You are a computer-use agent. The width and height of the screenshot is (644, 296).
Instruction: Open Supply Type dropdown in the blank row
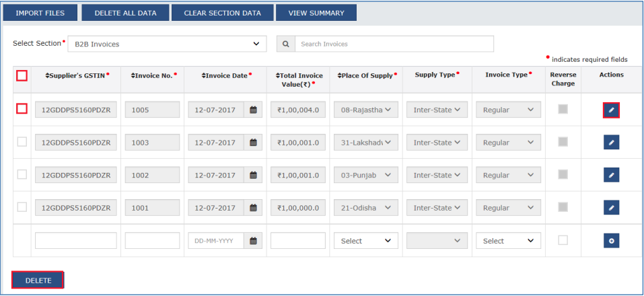click(x=437, y=241)
